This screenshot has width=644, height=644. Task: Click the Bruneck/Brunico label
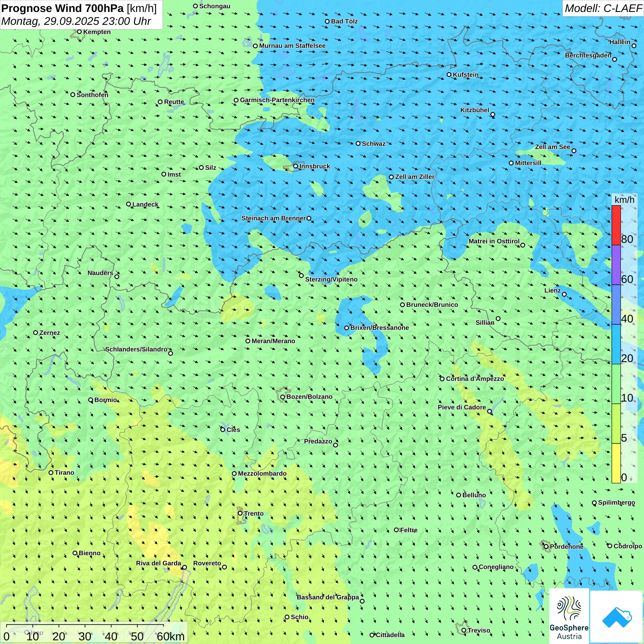pos(432,305)
